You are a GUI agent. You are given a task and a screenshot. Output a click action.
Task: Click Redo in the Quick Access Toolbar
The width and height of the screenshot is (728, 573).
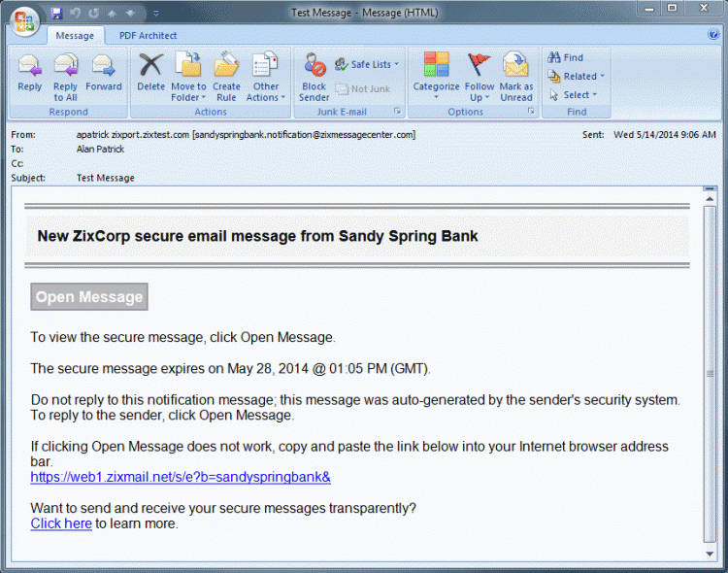tap(94, 14)
